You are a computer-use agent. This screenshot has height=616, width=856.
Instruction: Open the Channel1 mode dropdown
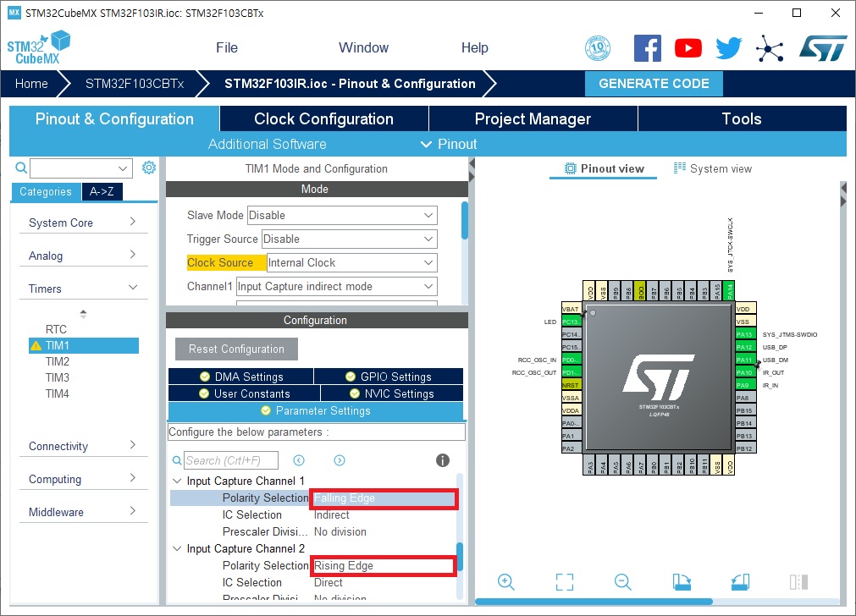(337, 287)
